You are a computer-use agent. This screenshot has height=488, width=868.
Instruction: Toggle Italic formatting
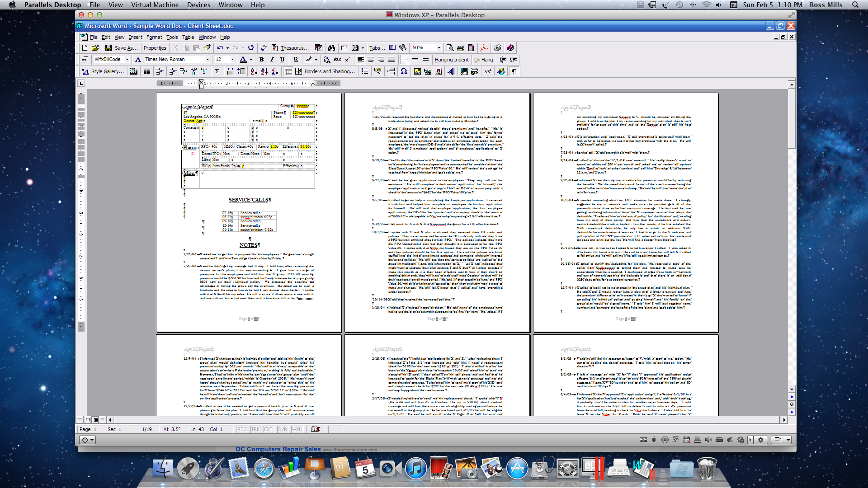272,59
